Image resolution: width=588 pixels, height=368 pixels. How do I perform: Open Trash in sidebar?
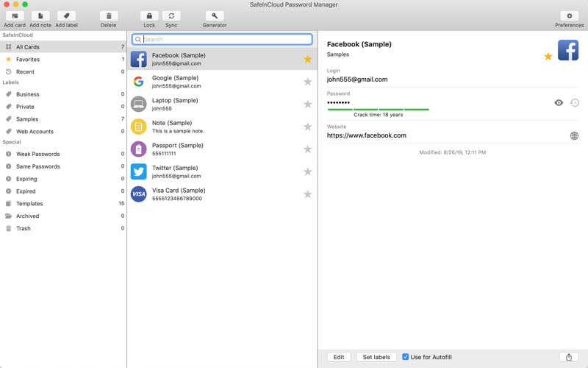(x=63, y=228)
